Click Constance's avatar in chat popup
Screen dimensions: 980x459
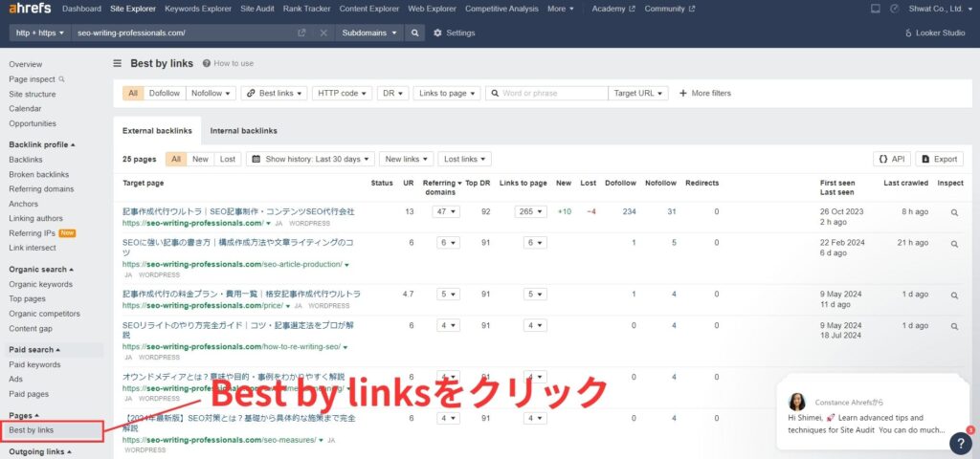[797, 402]
